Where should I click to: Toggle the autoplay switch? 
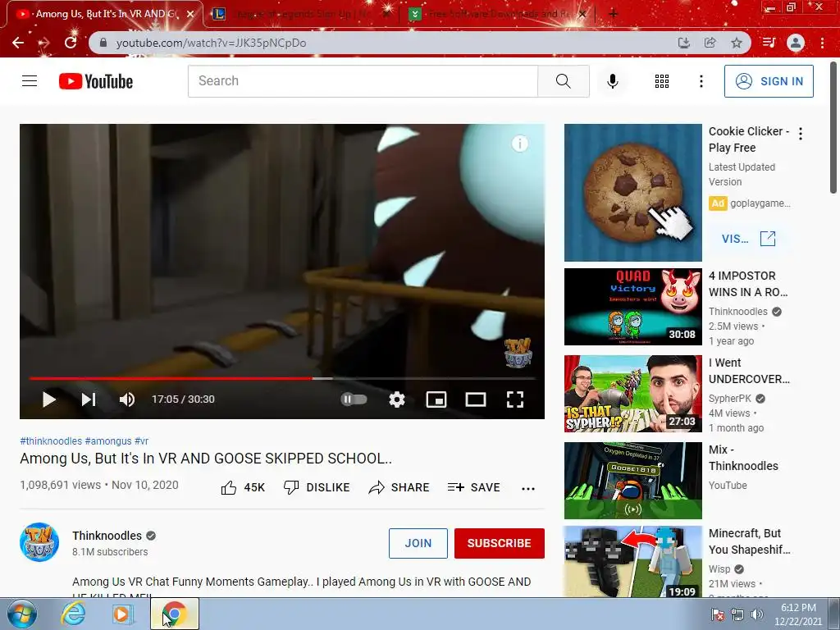point(354,399)
